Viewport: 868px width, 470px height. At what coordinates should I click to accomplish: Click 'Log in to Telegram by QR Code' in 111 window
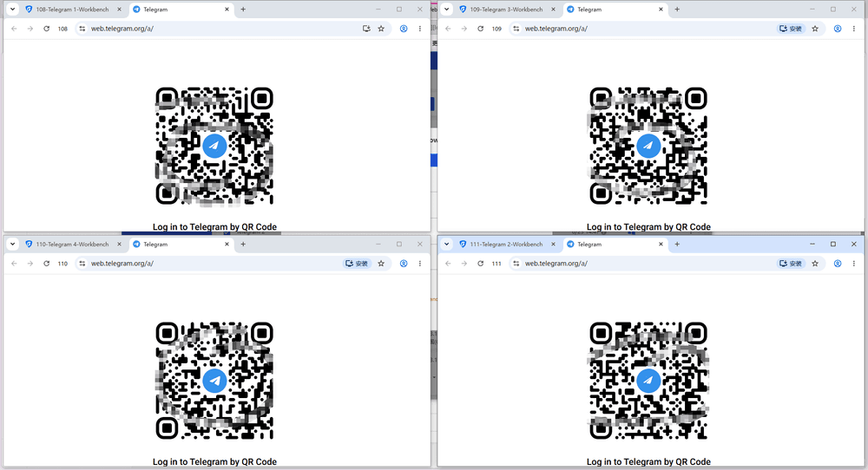coord(648,461)
